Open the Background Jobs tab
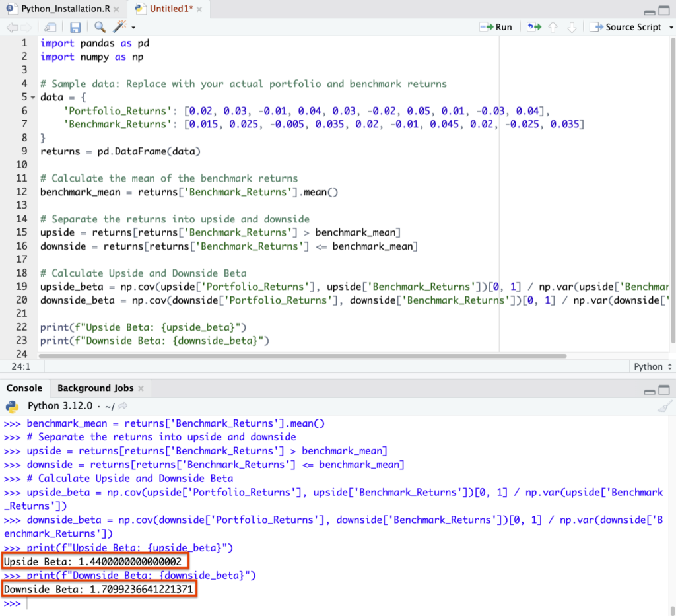 click(95, 388)
